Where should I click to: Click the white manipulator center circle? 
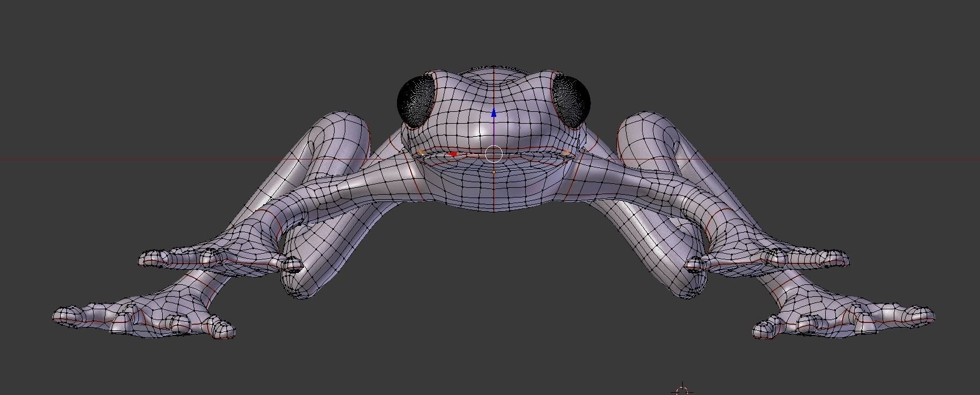pos(493,154)
